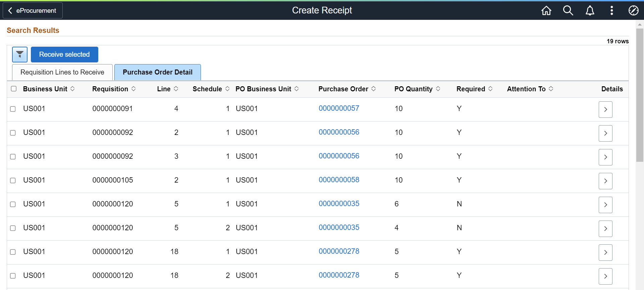
Task: Go back to eProcurement
Action: tap(33, 10)
